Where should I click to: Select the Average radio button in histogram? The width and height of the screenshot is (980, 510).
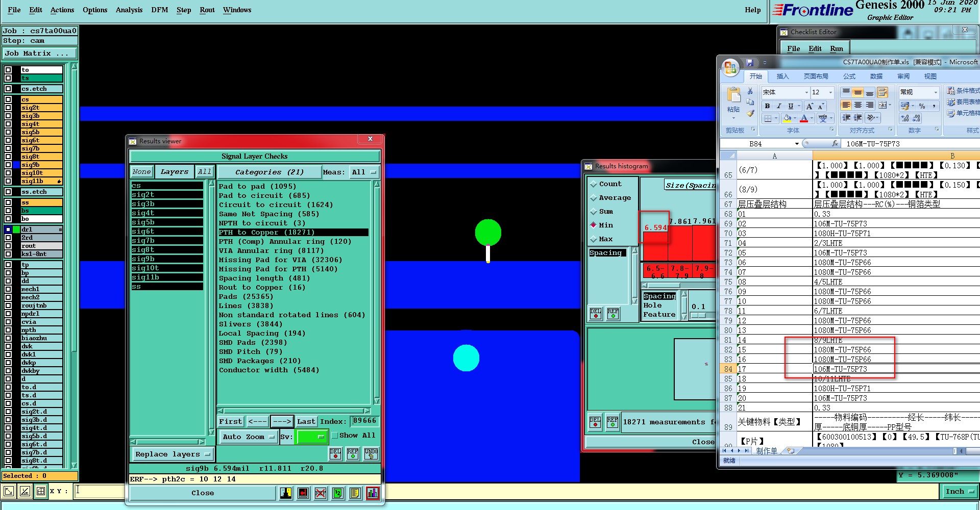(x=593, y=198)
